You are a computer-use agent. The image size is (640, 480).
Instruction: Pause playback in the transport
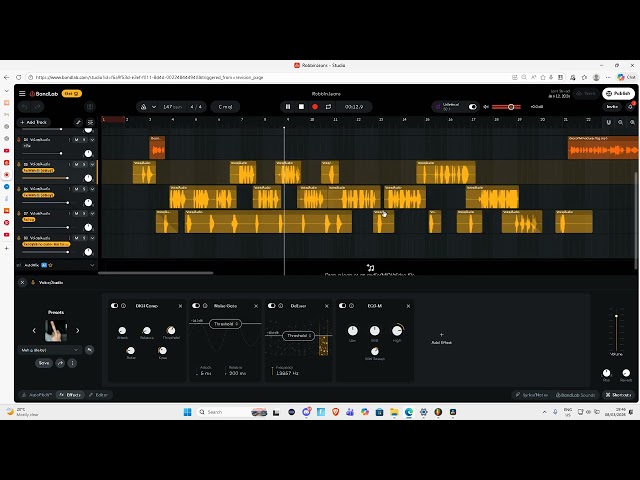(288, 107)
